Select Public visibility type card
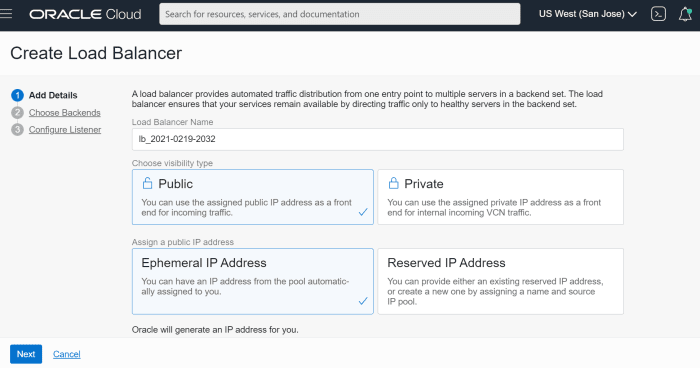 253,197
